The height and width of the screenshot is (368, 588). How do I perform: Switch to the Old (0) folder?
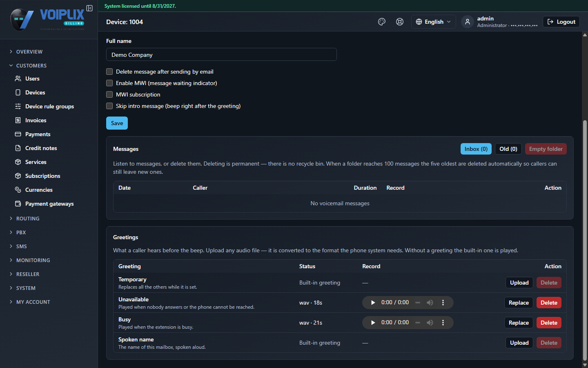pos(508,149)
